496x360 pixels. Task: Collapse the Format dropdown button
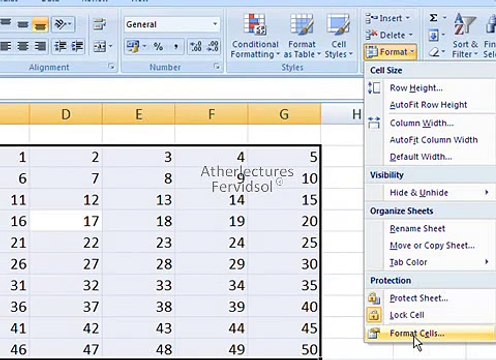(x=390, y=52)
